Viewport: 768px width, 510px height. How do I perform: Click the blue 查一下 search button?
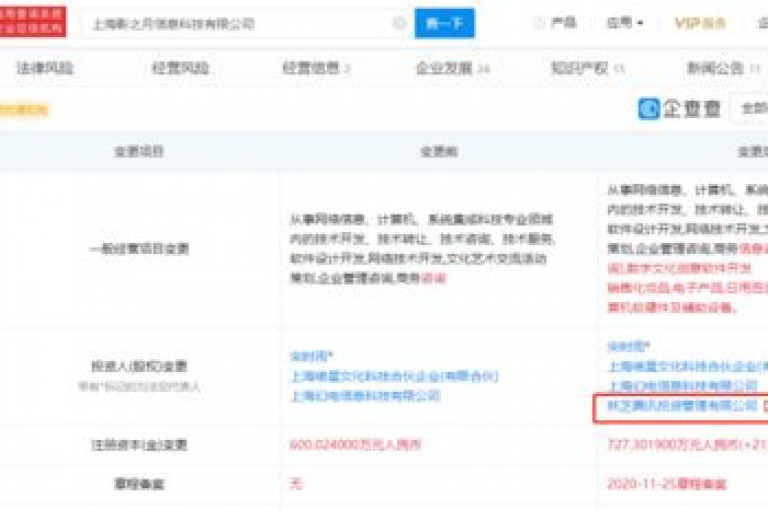(444, 23)
